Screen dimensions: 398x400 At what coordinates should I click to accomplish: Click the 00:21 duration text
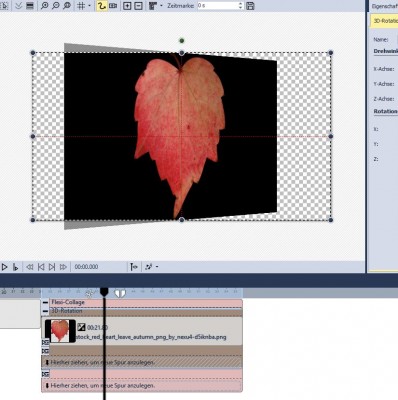point(97,328)
